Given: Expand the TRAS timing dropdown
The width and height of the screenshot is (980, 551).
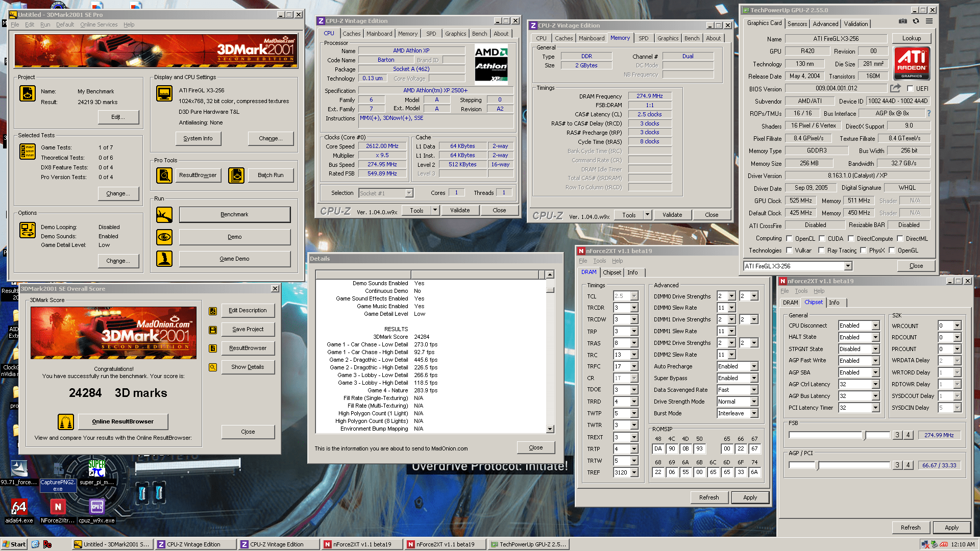Looking at the screenshot, I should [x=634, y=343].
